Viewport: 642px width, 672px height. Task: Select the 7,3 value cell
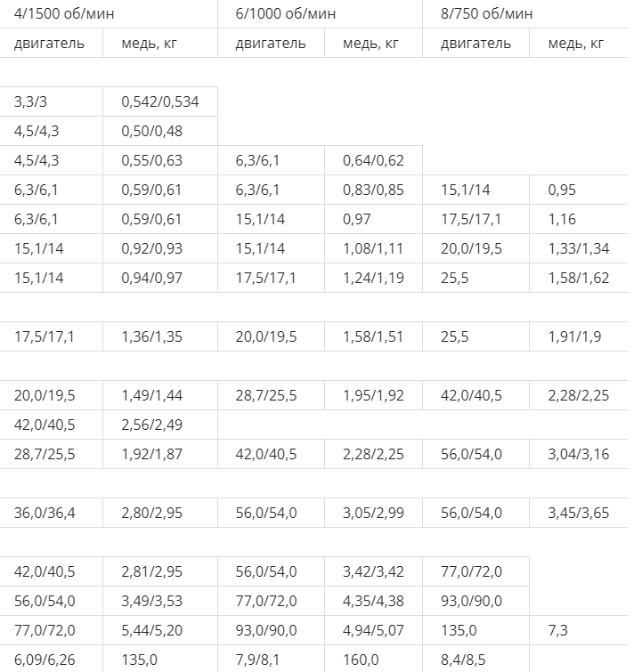(x=578, y=630)
